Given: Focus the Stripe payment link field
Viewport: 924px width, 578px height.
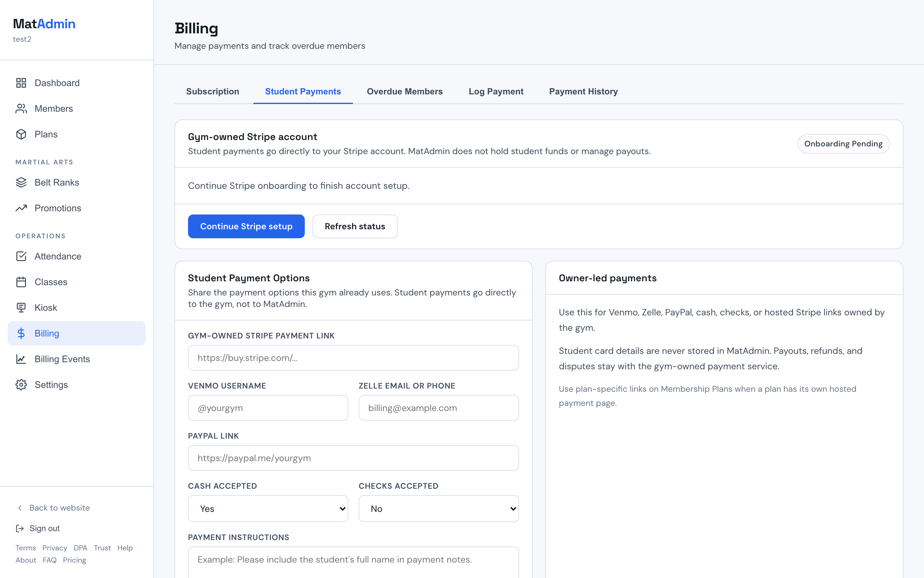Looking at the screenshot, I should [x=353, y=358].
